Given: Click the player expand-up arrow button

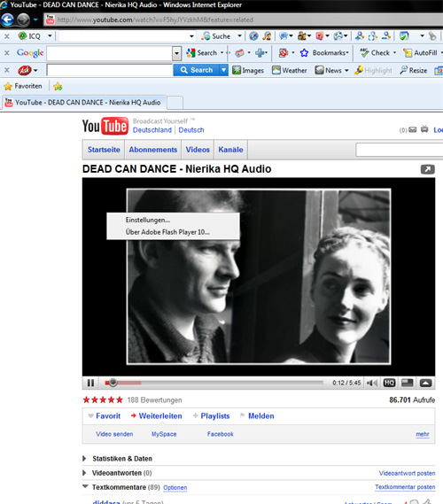Looking at the screenshot, I should coord(425,383).
